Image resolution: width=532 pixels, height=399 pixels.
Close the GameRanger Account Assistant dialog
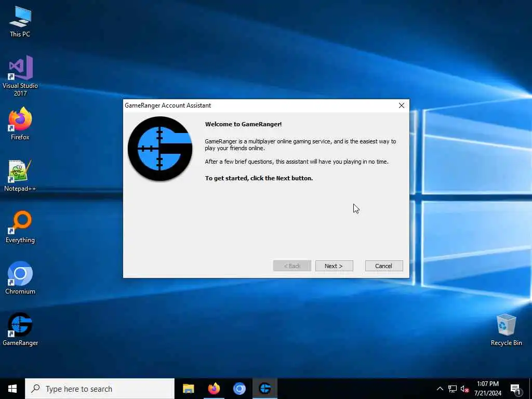402,105
